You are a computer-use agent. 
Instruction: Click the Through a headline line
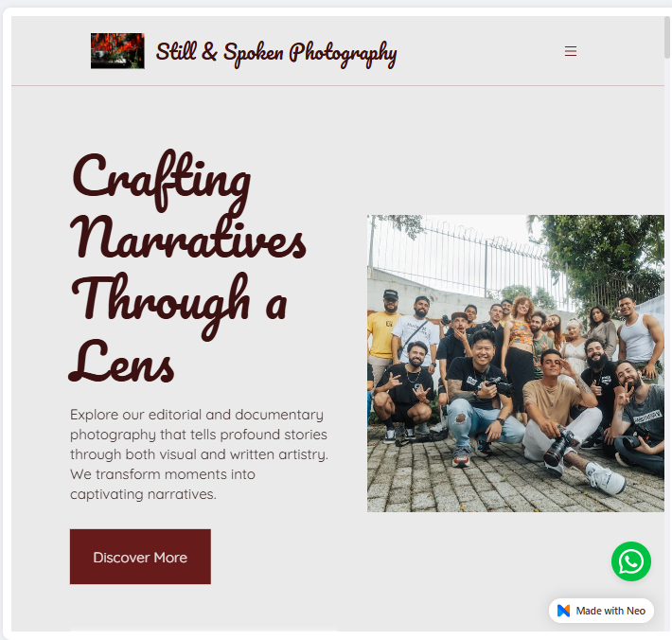pyautogui.click(x=179, y=304)
